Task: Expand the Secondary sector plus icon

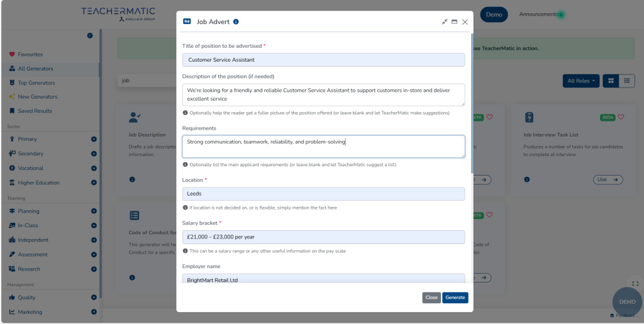Action: [x=94, y=154]
